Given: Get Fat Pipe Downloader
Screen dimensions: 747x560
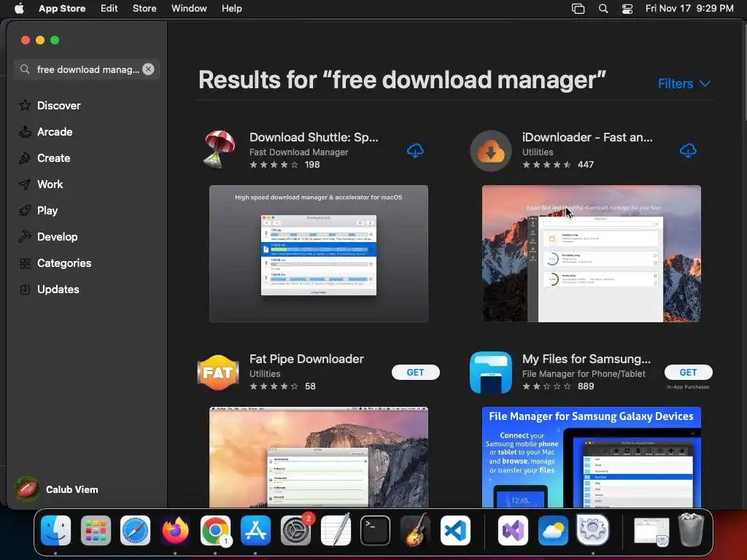Looking at the screenshot, I should [415, 373].
